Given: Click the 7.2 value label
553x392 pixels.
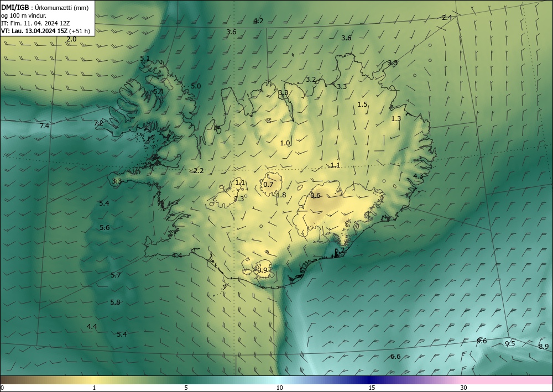Looking at the screenshot, I should tap(98, 123).
